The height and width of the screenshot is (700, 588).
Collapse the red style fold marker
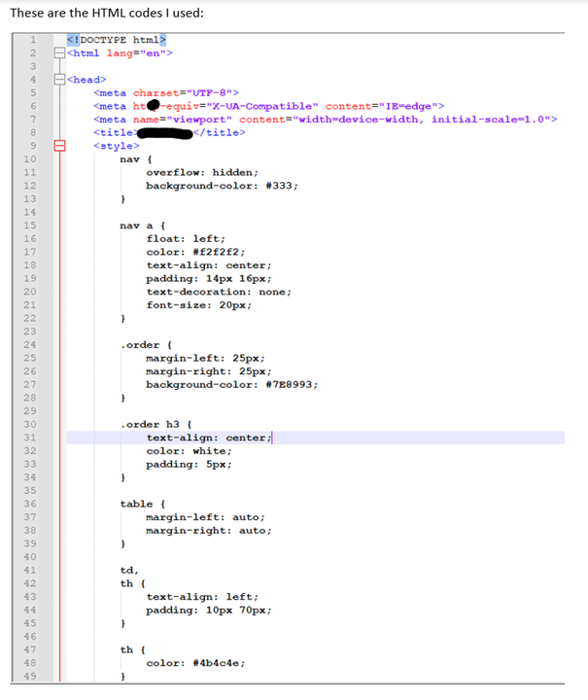tap(60, 146)
